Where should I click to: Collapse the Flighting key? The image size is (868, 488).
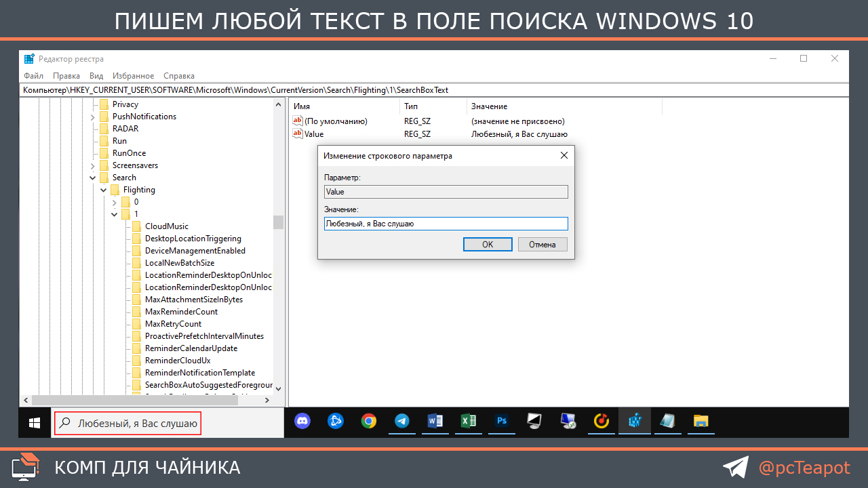104,190
